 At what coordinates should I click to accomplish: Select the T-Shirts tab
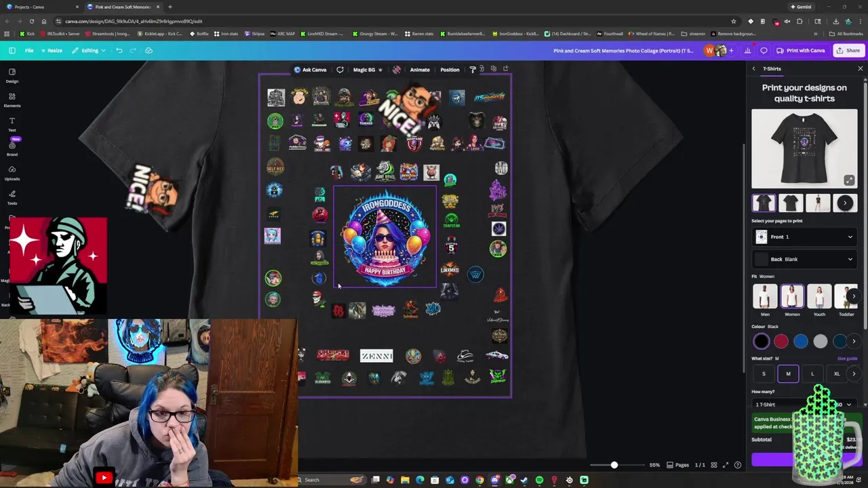(x=772, y=68)
